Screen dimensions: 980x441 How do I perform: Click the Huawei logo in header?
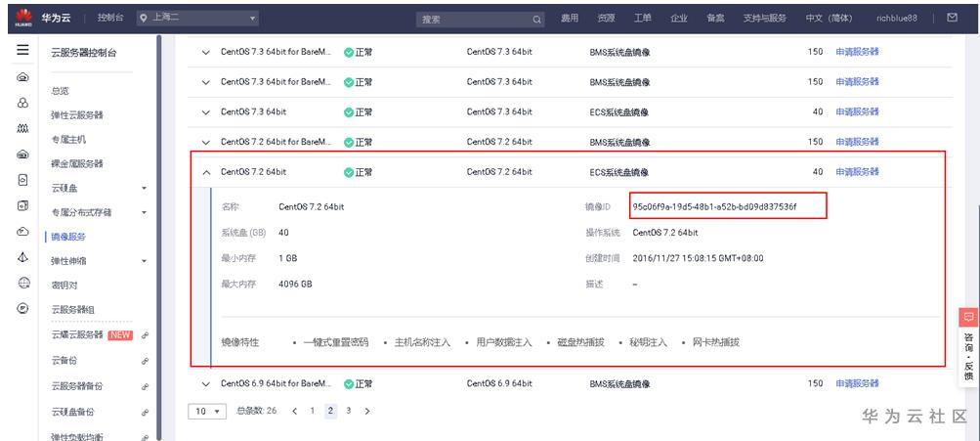[23, 19]
